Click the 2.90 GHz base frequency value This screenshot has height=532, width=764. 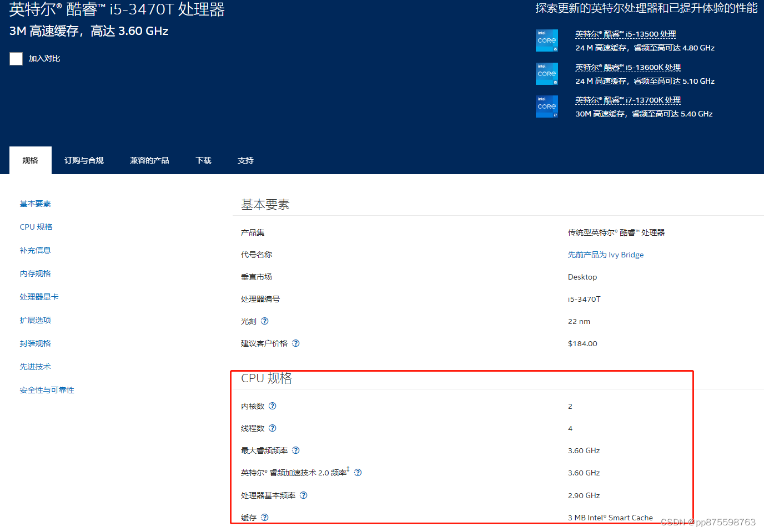(584, 495)
